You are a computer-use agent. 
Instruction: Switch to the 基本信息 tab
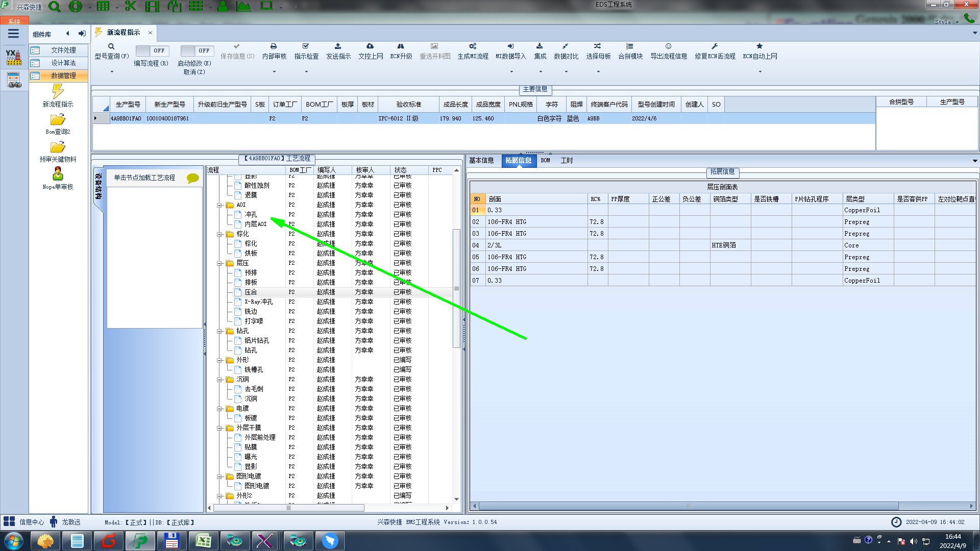(481, 161)
